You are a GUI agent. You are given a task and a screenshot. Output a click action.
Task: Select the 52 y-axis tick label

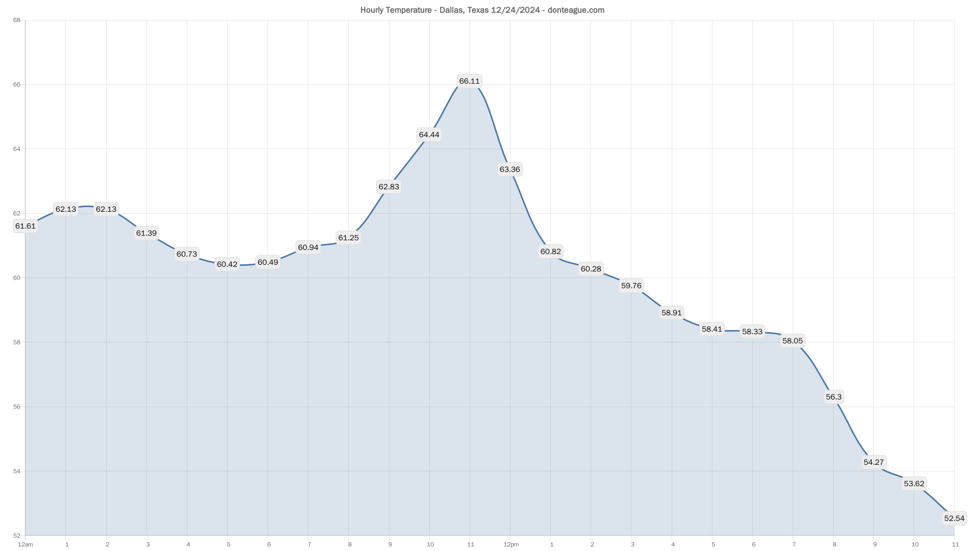17,536
